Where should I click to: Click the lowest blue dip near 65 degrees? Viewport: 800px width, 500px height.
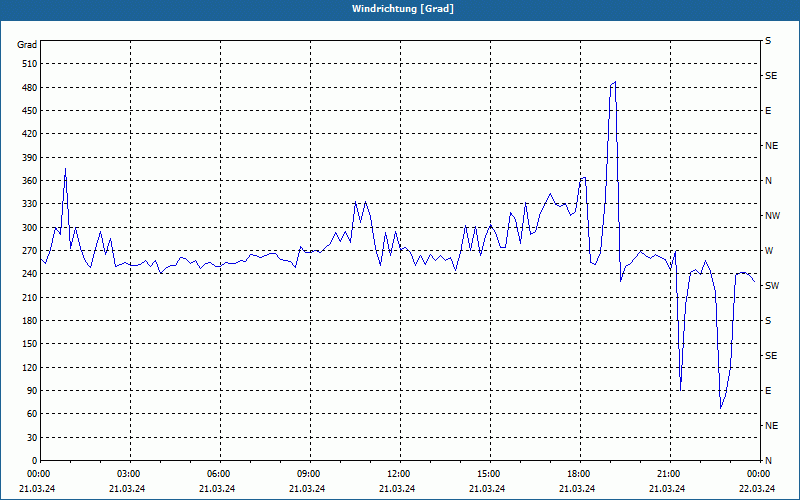point(720,408)
